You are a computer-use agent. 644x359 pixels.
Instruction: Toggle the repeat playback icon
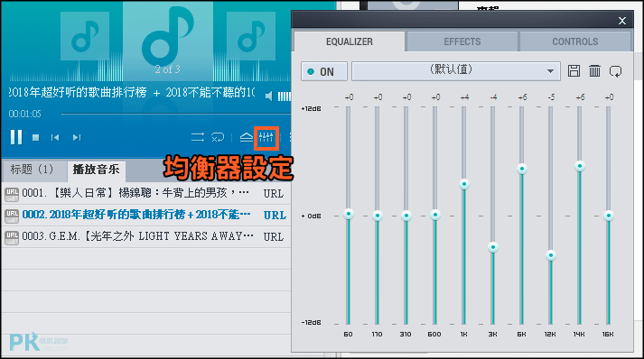point(218,137)
